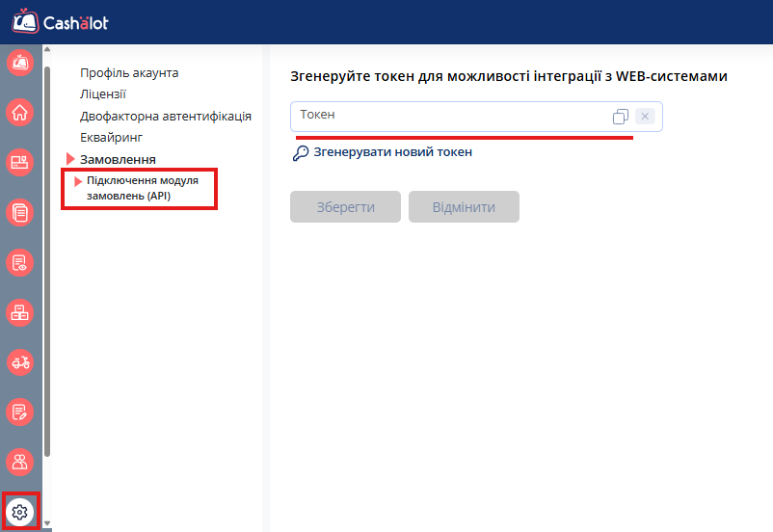Click the key icon beside generate token
Screen dimensions: 773x532
(300, 153)
